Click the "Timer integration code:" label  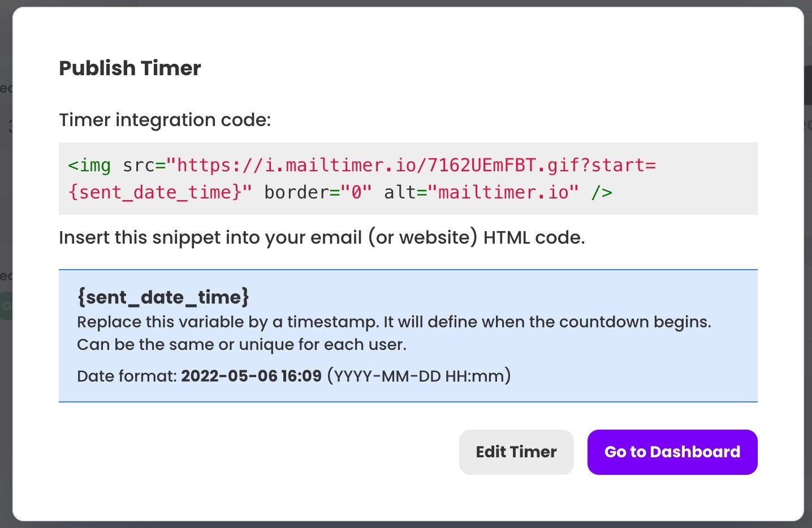tap(165, 120)
